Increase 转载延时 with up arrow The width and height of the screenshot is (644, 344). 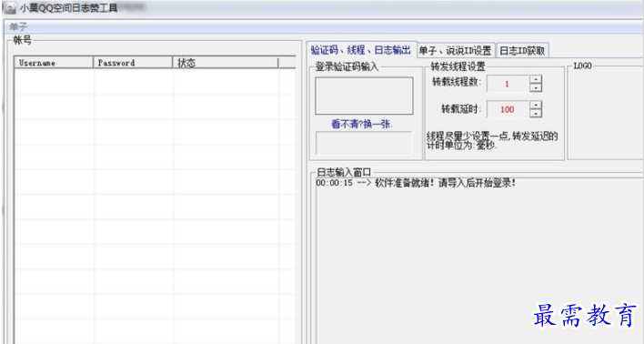pyautogui.click(x=536, y=105)
